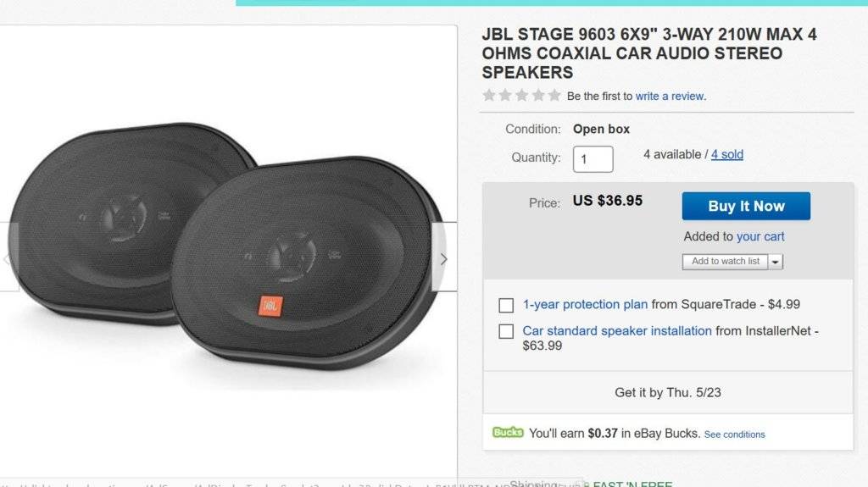Open the 1-year protection plan link

[585, 304]
